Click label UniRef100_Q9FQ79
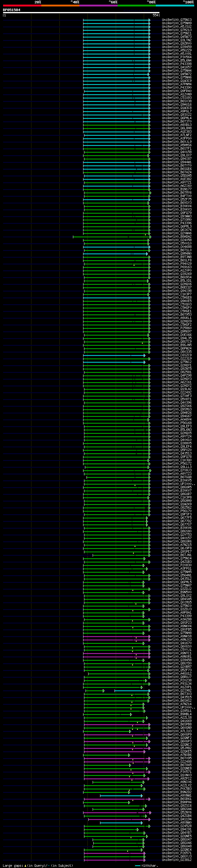197x868 pixels. coord(176,213)
